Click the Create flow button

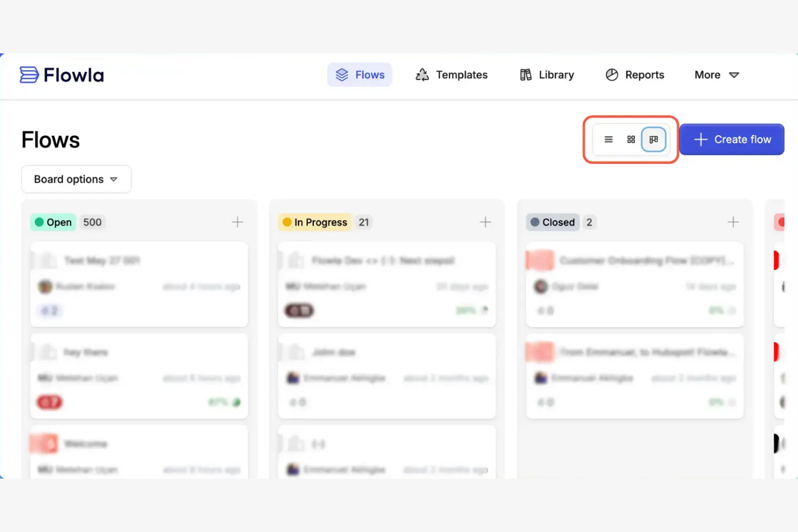click(x=732, y=139)
